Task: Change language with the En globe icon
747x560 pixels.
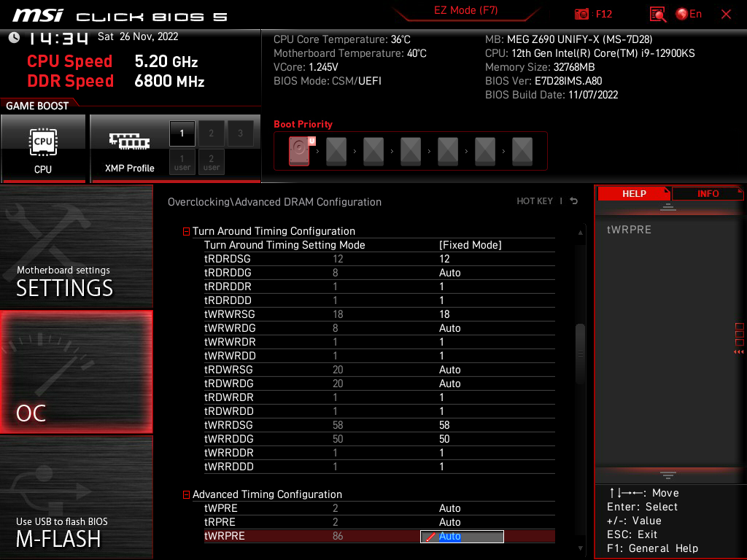Action: (x=689, y=15)
